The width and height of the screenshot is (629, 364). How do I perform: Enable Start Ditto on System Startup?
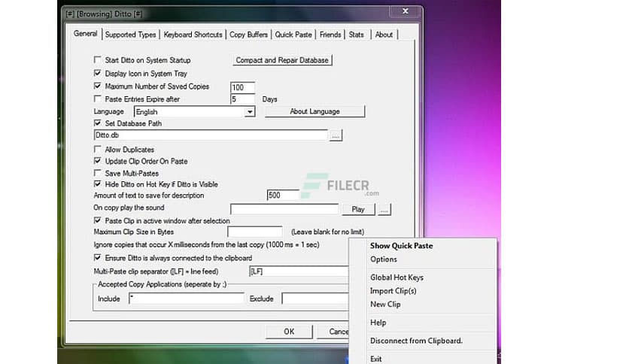tap(97, 60)
